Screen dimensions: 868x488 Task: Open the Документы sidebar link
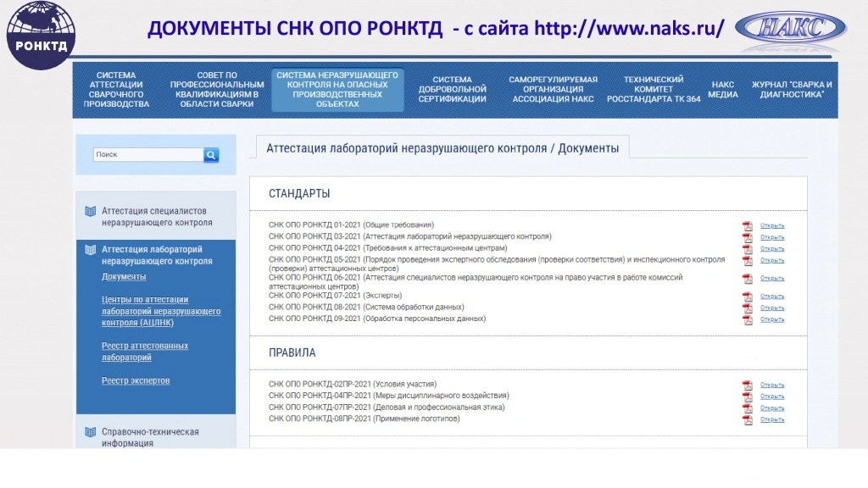pos(124,277)
